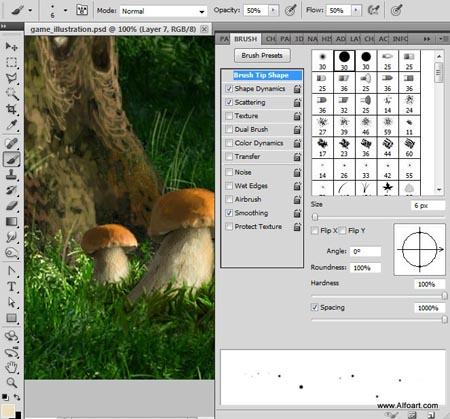Screen dimensions: 450x419
Task: Toggle the brush panel icon in options bar
Action: (82, 10)
